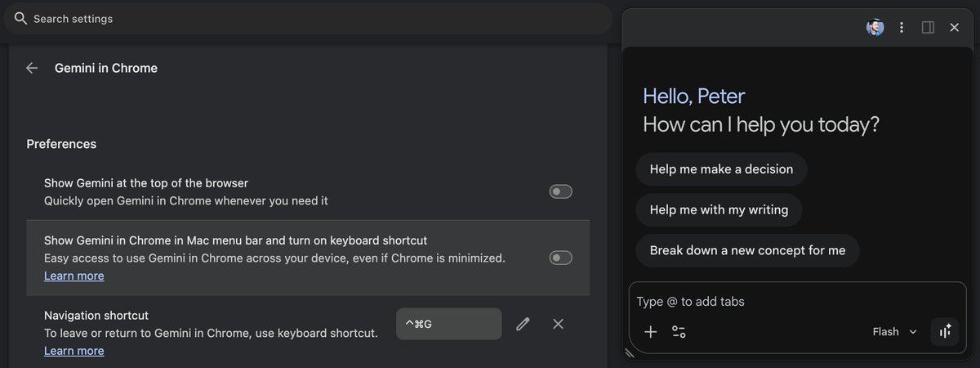Open Learn more link under menu bar option
This screenshot has height=368, width=980.
point(73,276)
